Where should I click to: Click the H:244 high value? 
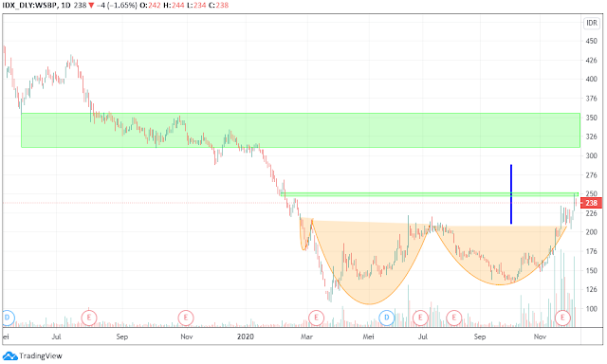[174, 6]
